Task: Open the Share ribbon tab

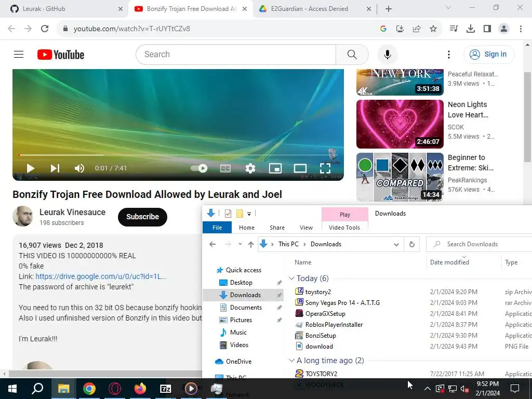Action: [x=277, y=228]
